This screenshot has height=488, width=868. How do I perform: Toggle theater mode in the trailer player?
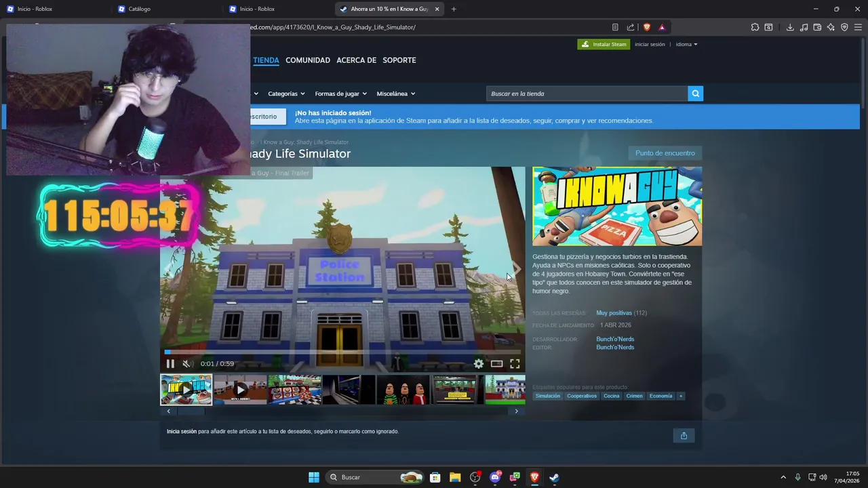coord(497,364)
